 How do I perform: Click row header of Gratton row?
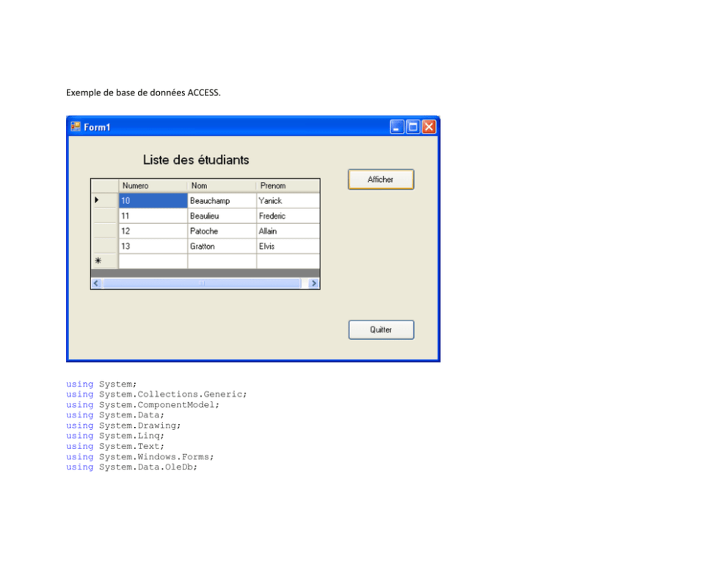point(105,246)
